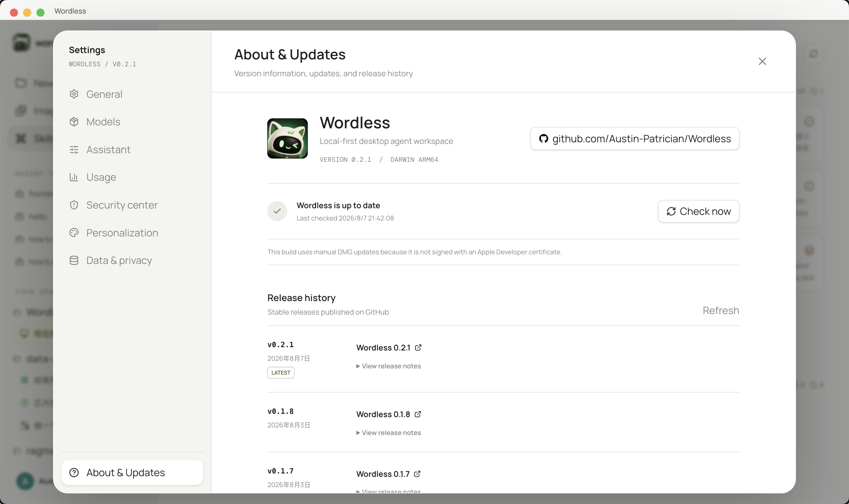Click the Check now update button
Viewport: 849px width, 504px height.
(x=698, y=211)
